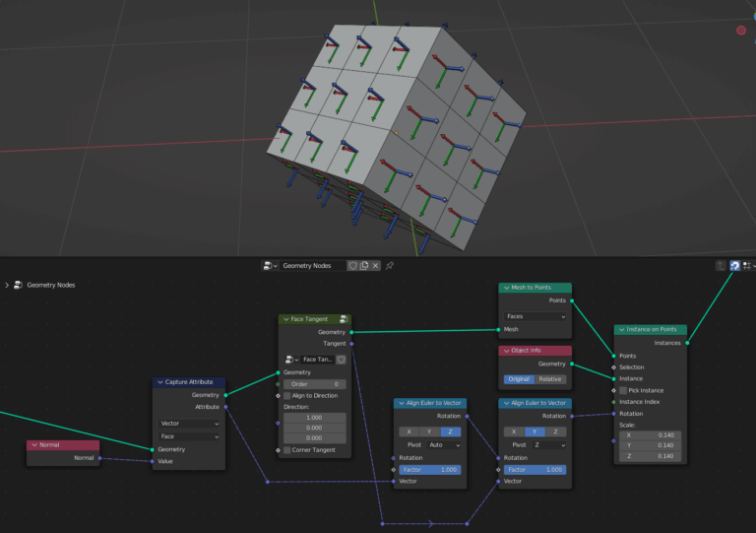This screenshot has width=756, height=533.
Task: Select Original in Object Info node
Action: click(519, 379)
